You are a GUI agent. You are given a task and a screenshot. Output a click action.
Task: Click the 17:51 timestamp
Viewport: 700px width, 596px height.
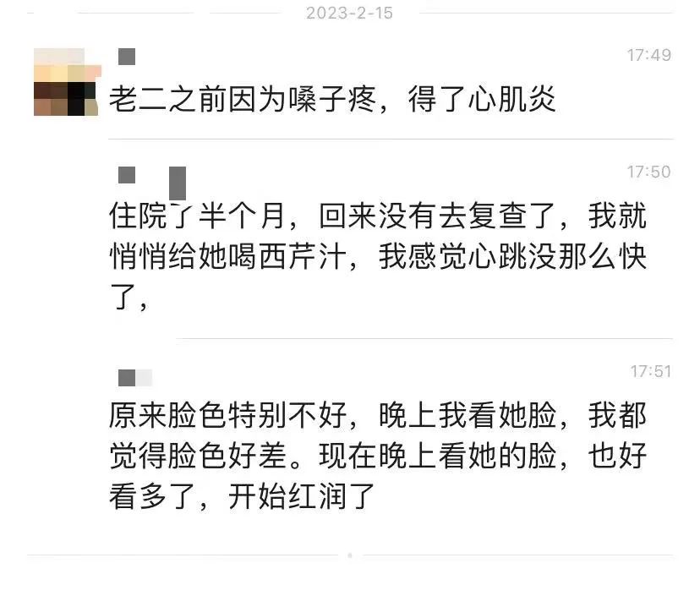(650, 371)
